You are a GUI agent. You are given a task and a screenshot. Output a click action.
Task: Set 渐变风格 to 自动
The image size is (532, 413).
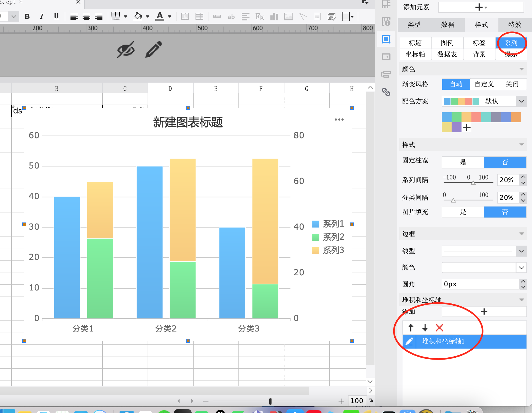coord(456,84)
